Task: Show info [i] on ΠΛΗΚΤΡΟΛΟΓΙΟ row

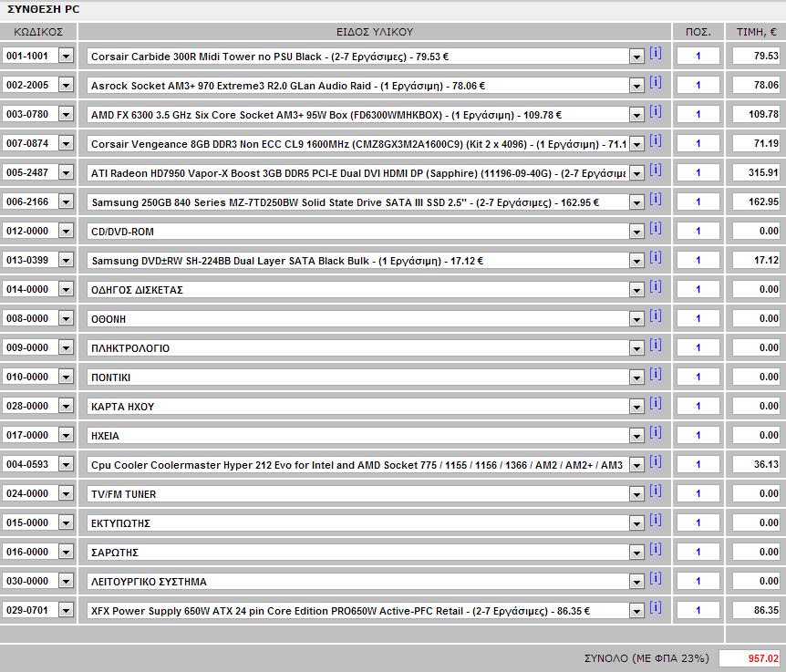Action: pyautogui.click(x=656, y=345)
